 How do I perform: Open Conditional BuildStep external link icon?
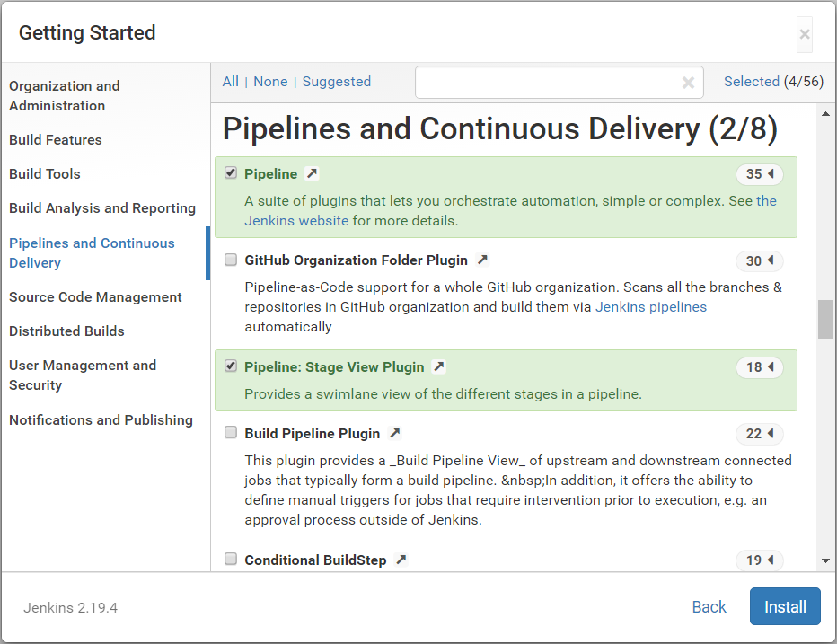point(401,560)
